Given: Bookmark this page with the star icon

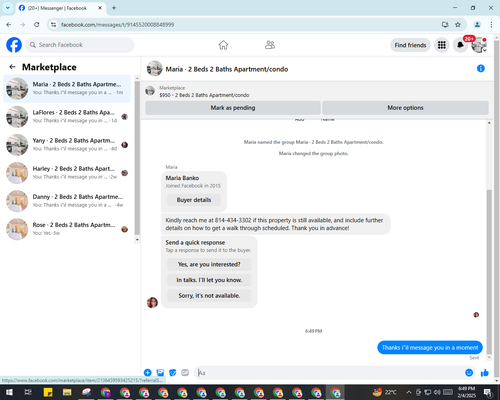Looking at the screenshot, I should (x=458, y=25).
